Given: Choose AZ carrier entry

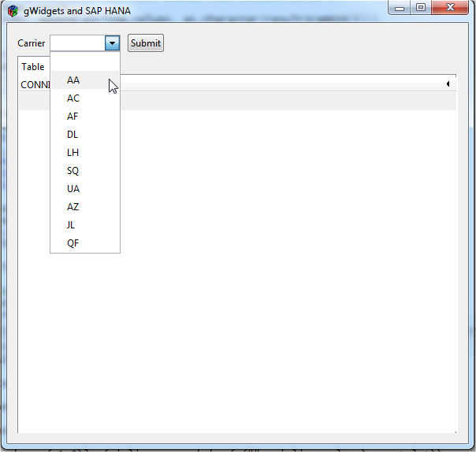Looking at the screenshot, I should pos(85,207).
